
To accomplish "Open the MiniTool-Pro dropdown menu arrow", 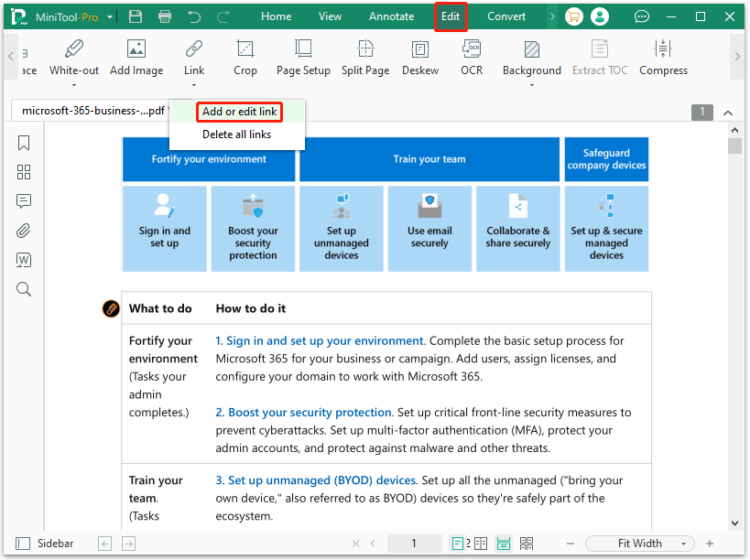I will [111, 16].
